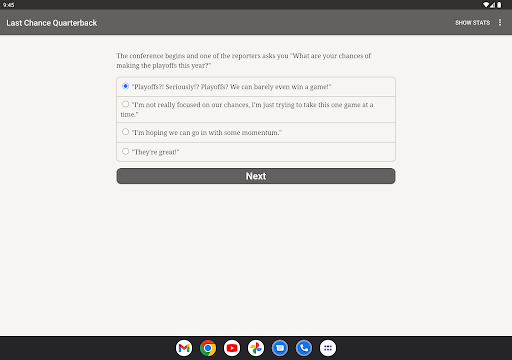Open the app drawer grid icon

tap(328, 348)
